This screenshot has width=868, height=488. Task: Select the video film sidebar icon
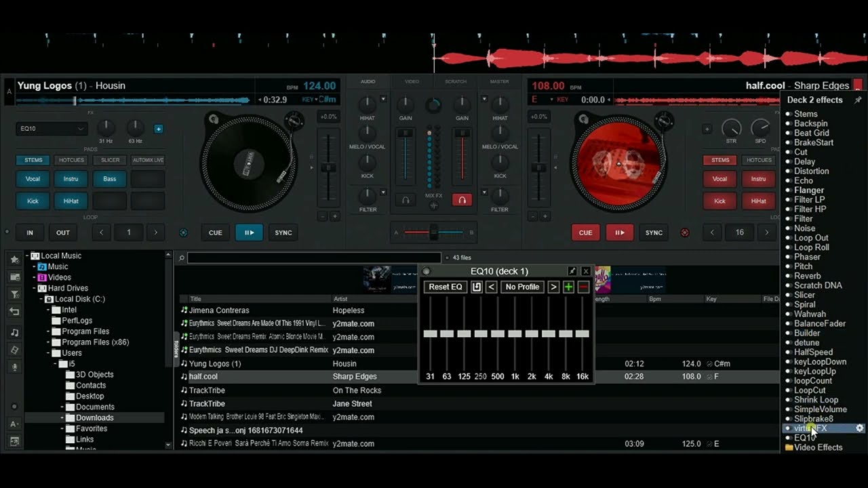pos(14,350)
